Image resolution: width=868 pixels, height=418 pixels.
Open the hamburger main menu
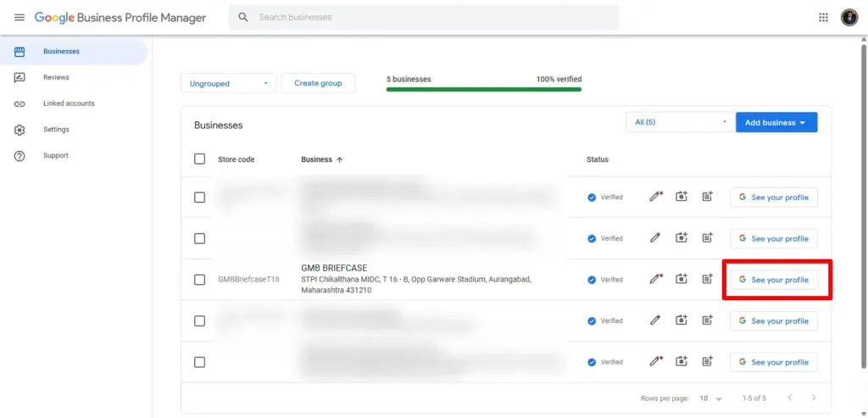point(19,17)
